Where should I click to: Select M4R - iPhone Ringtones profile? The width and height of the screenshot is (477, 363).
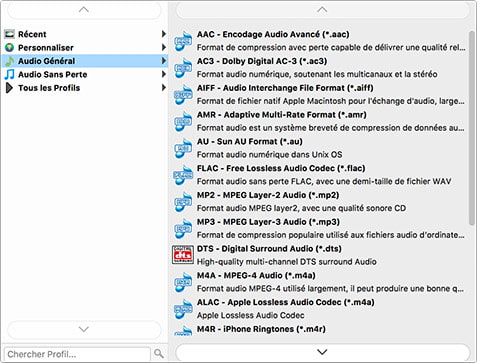pyautogui.click(x=320, y=329)
